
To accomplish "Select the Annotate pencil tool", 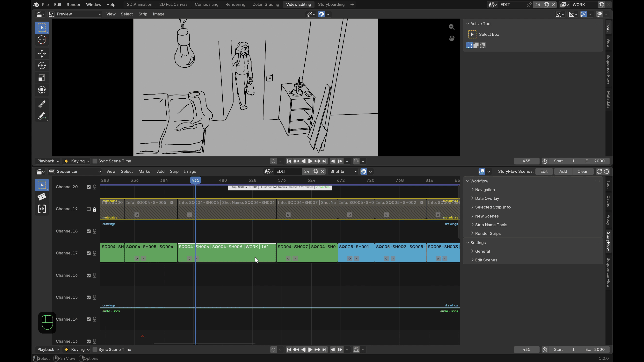I will click(42, 116).
